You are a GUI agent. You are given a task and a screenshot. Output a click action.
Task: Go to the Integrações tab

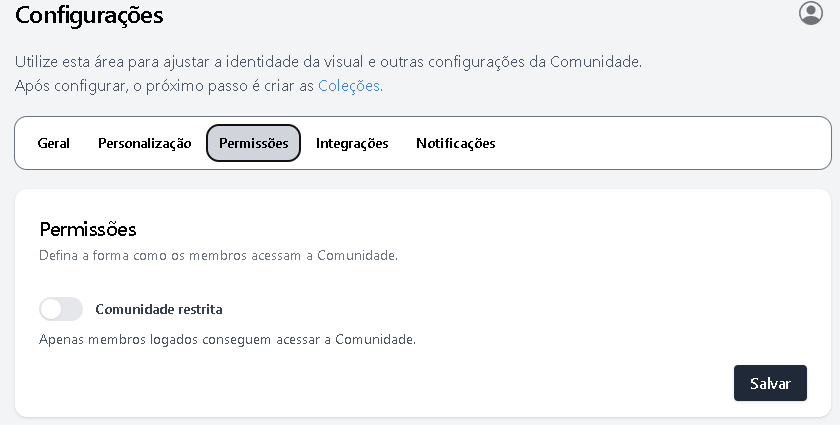coord(352,143)
